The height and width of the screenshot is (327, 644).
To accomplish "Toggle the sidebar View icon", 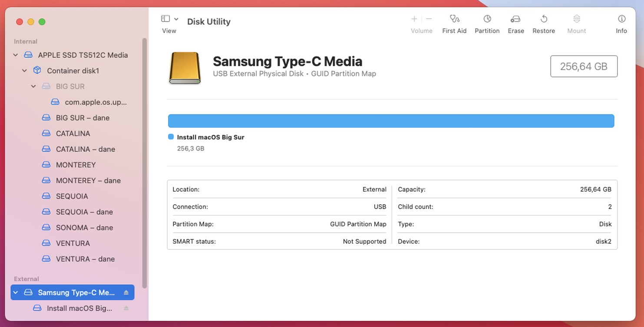I will (165, 19).
